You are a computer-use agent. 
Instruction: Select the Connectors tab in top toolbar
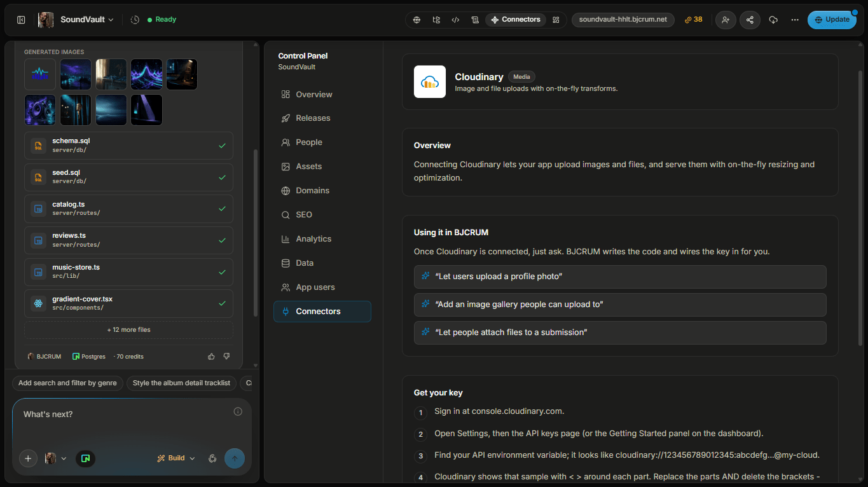515,20
